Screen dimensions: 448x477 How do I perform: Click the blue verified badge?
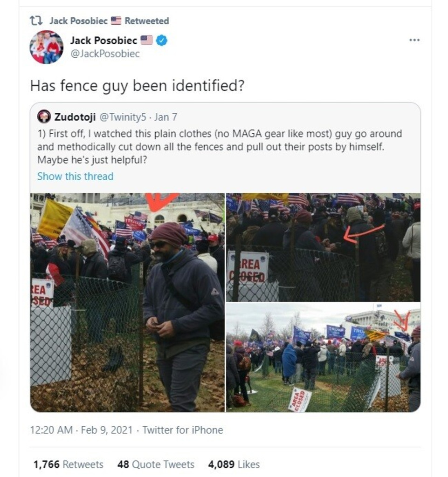tap(162, 40)
